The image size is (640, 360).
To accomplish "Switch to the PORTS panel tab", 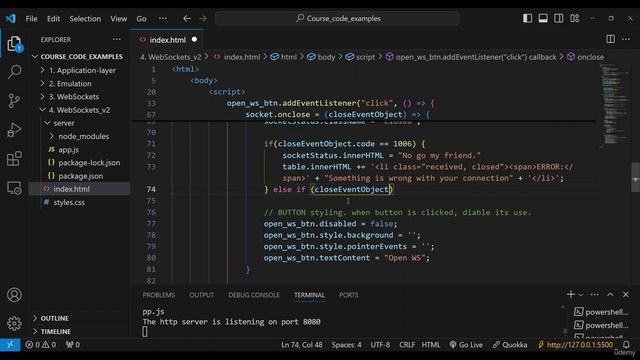I will click(349, 295).
